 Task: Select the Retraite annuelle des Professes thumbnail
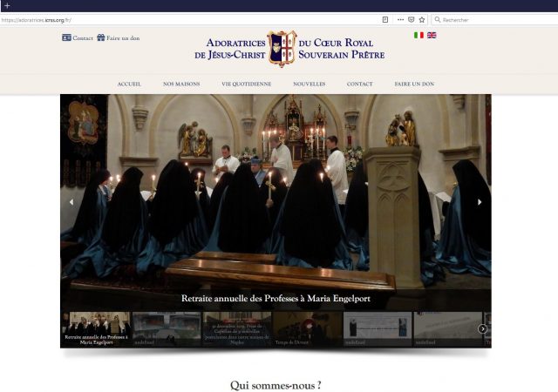point(96,329)
